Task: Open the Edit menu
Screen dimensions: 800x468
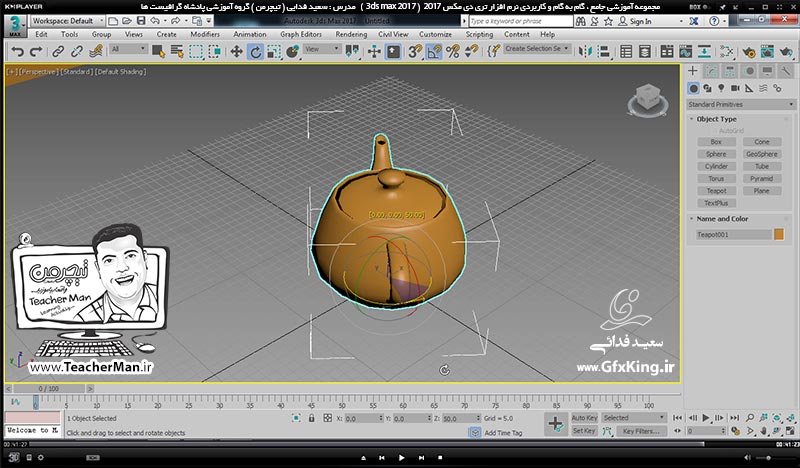Action: (41, 34)
